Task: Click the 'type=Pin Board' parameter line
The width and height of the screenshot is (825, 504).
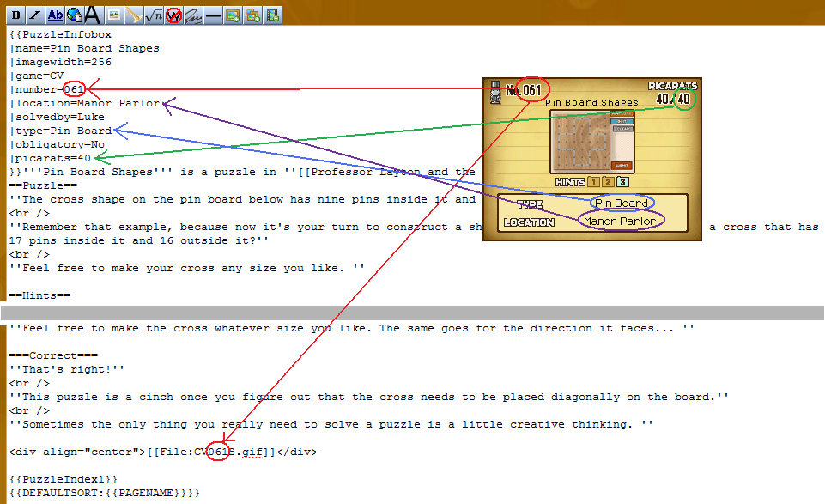Action: click(x=60, y=131)
